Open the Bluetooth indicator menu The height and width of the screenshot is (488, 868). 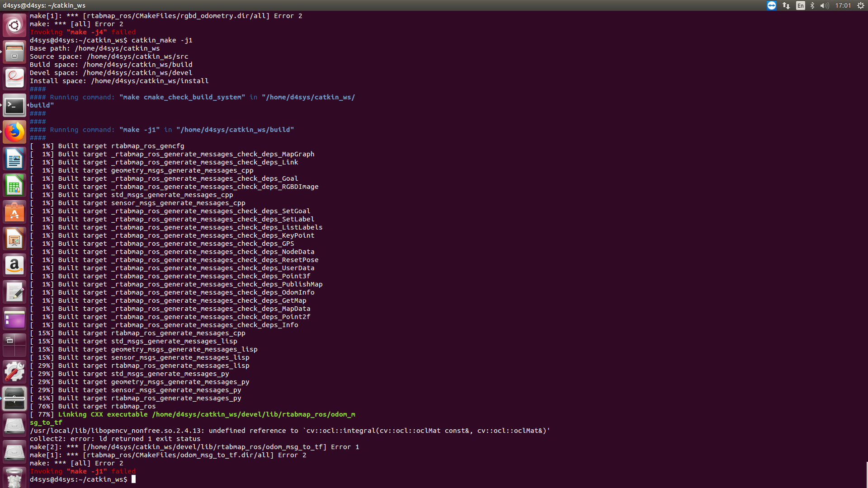[812, 5]
